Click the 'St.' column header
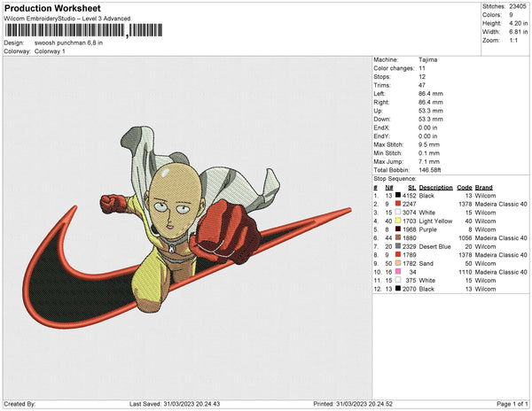 coord(412,188)
